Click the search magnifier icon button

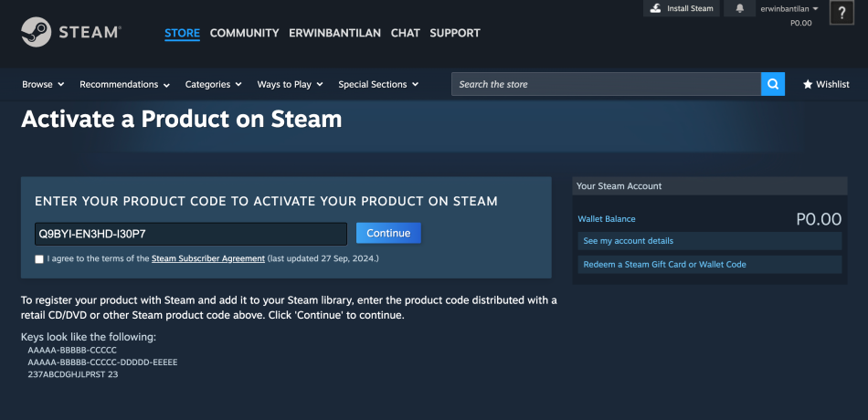click(x=773, y=84)
